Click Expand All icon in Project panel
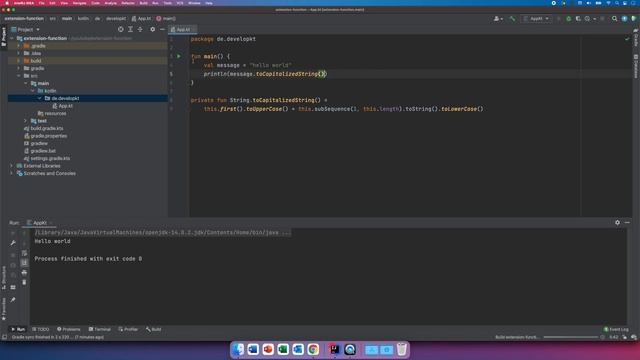 coord(130,29)
